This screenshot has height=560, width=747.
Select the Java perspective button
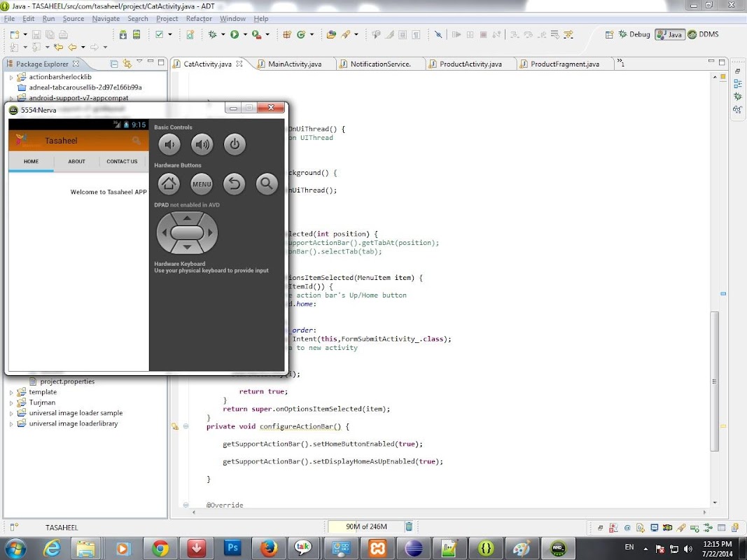point(670,34)
